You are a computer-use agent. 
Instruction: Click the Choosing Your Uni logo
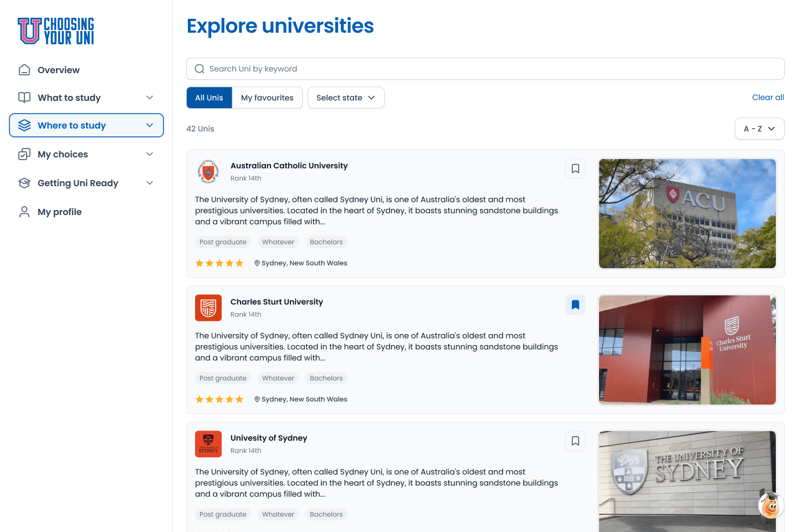(x=56, y=30)
